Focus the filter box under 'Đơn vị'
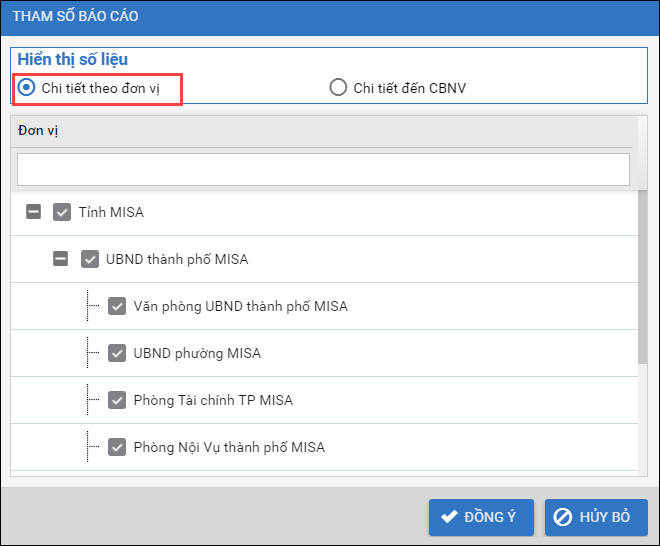The width and height of the screenshot is (660, 546). [x=323, y=169]
